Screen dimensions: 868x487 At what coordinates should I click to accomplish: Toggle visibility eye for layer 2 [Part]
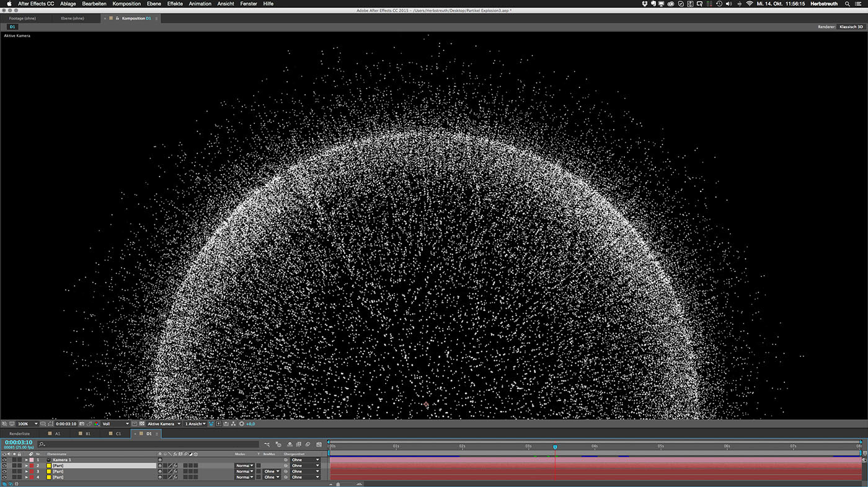pos(4,465)
